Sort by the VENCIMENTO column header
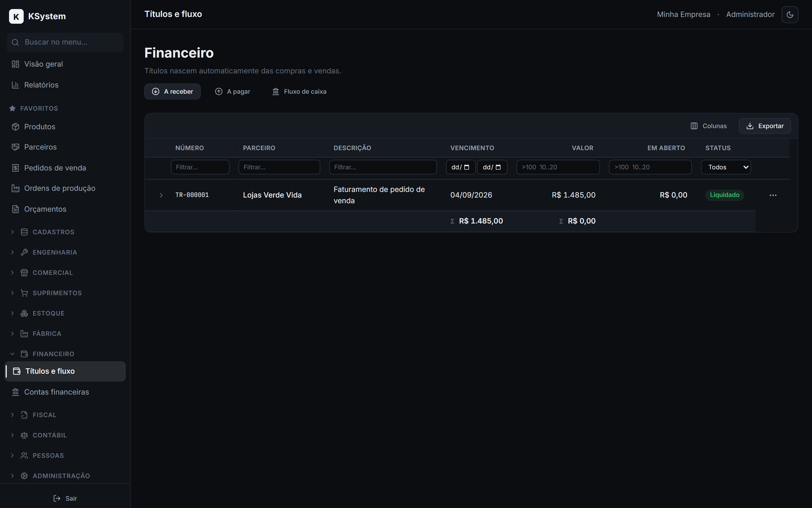Image resolution: width=812 pixels, height=508 pixels. pos(472,148)
